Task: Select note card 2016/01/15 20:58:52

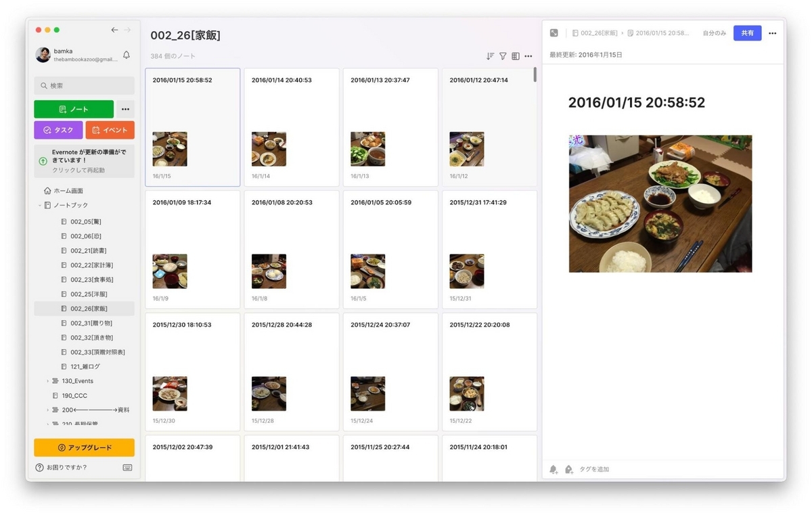Action: tap(193, 127)
